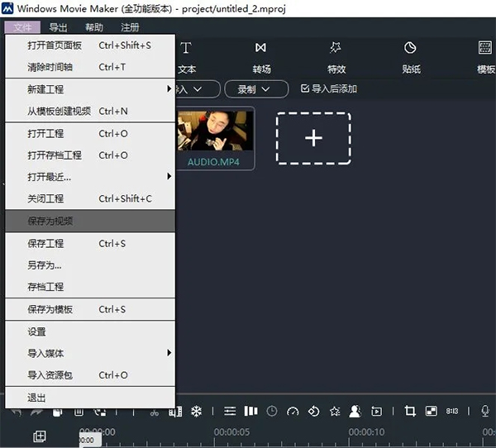Expand the 新建工程 submenu

tap(89, 88)
